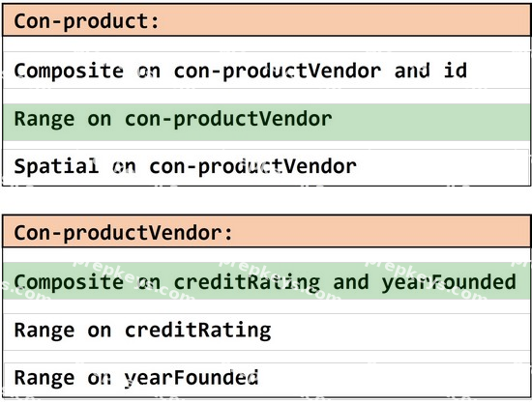The image size is (532, 404).
Task: Pick Spatial on con-productVendor index option
Action: coord(266,167)
